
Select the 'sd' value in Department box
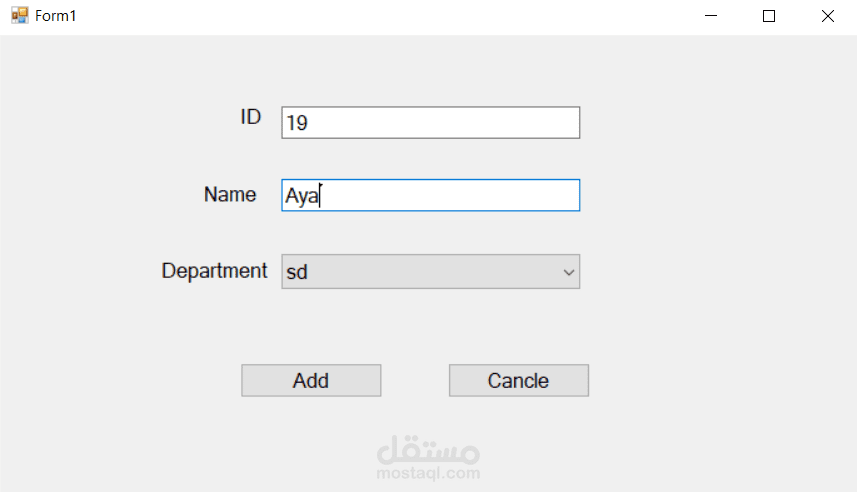(297, 272)
